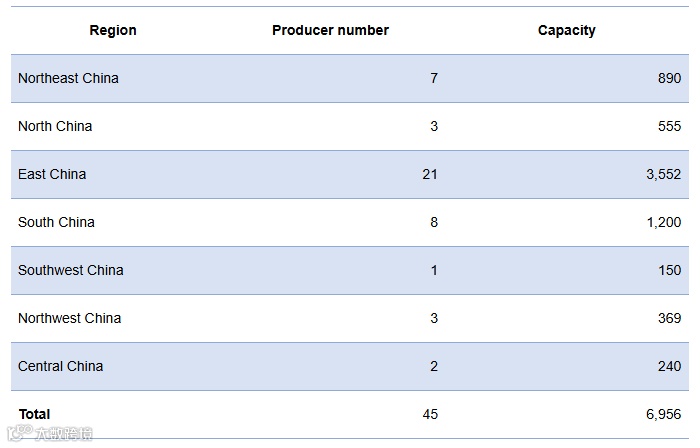Select the Northwest China row label
The height and width of the screenshot is (448, 700).
(70, 318)
